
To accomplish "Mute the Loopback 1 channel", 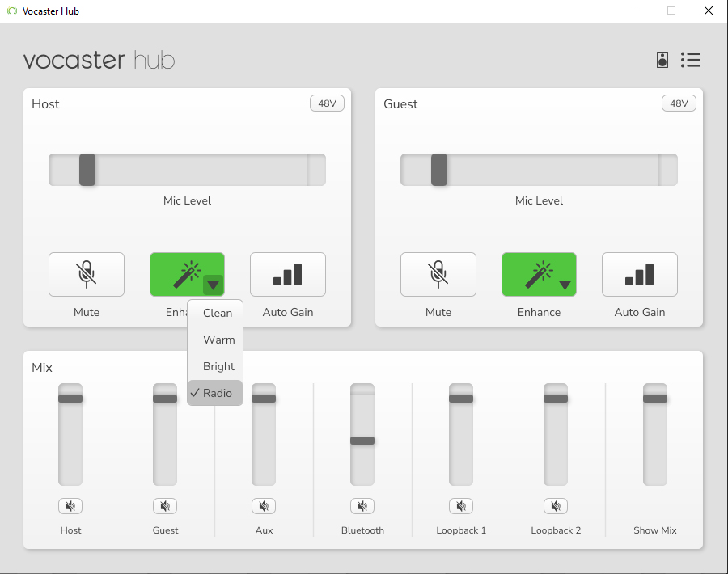I will (x=461, y=506).
